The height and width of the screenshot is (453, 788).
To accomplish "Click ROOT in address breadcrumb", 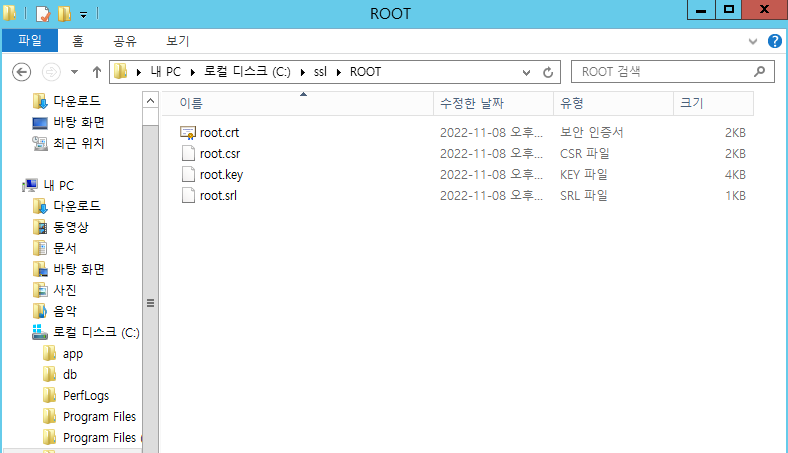I will (x=365, y=72).
